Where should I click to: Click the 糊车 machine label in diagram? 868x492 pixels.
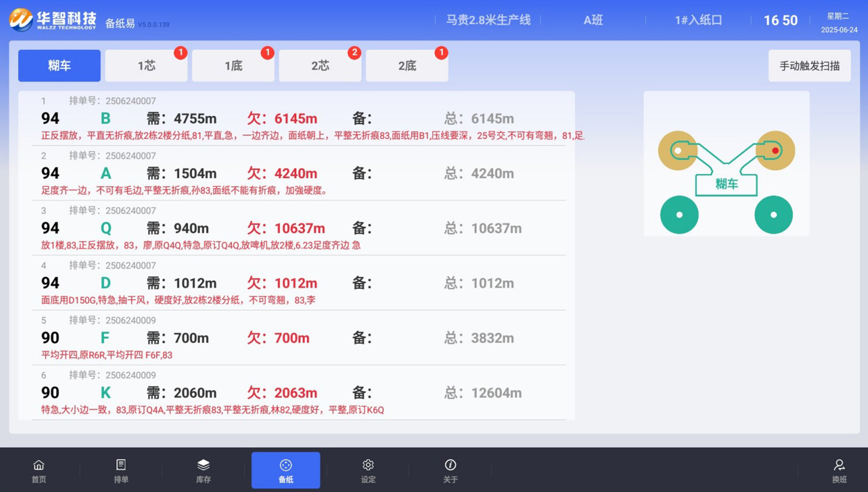(726, 185)
